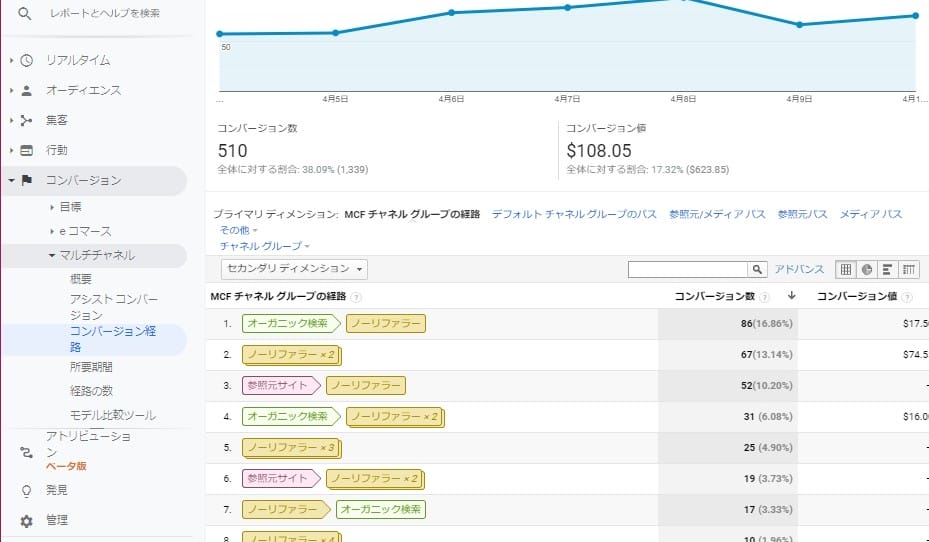Open the セカンダリ ディメンション dropdown
929x542 pixels.
[x=294, y=269]
